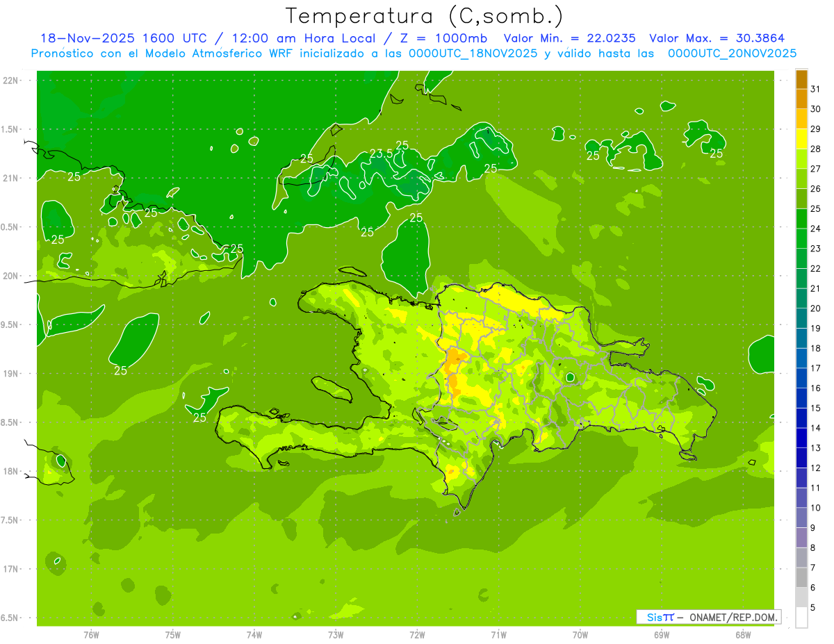Click the "17N" latitude axis label
The height and width of the screenshot is (644, 834).
(10, 569)
